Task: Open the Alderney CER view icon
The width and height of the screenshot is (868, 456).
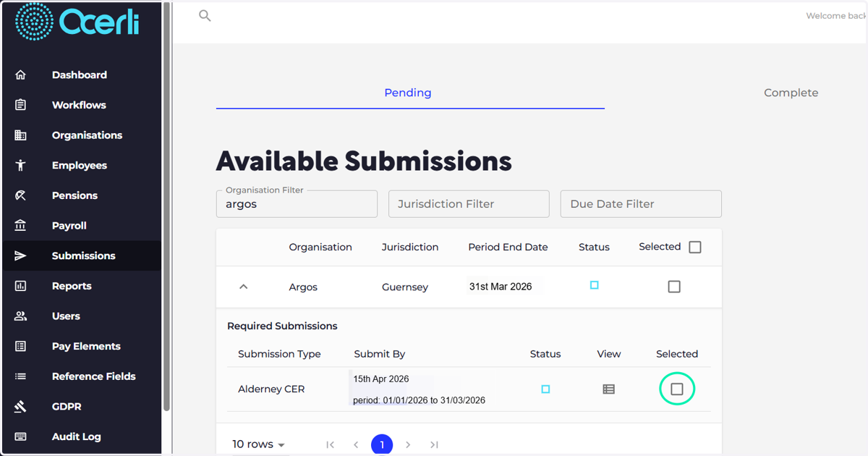Action: pyautogui.click(x=609, y=389)
